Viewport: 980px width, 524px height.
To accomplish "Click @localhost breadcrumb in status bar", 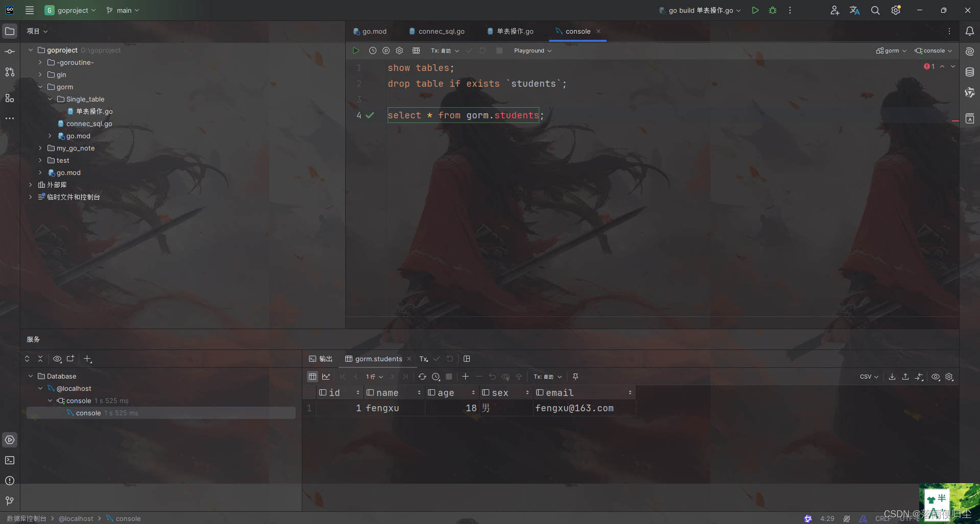I will pyautogui.click(x=76, y=518).
